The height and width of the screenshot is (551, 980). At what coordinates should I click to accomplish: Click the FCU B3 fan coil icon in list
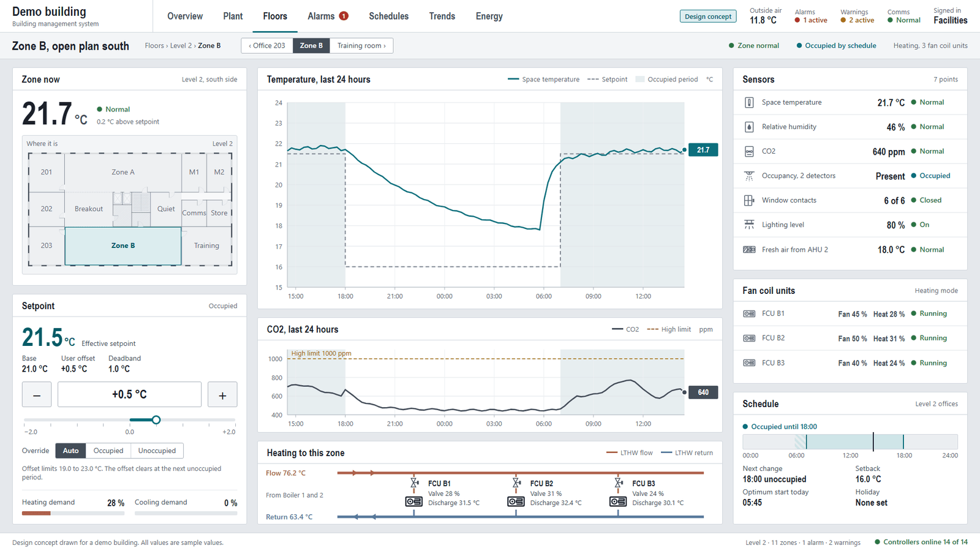click(x=749, y=363)
